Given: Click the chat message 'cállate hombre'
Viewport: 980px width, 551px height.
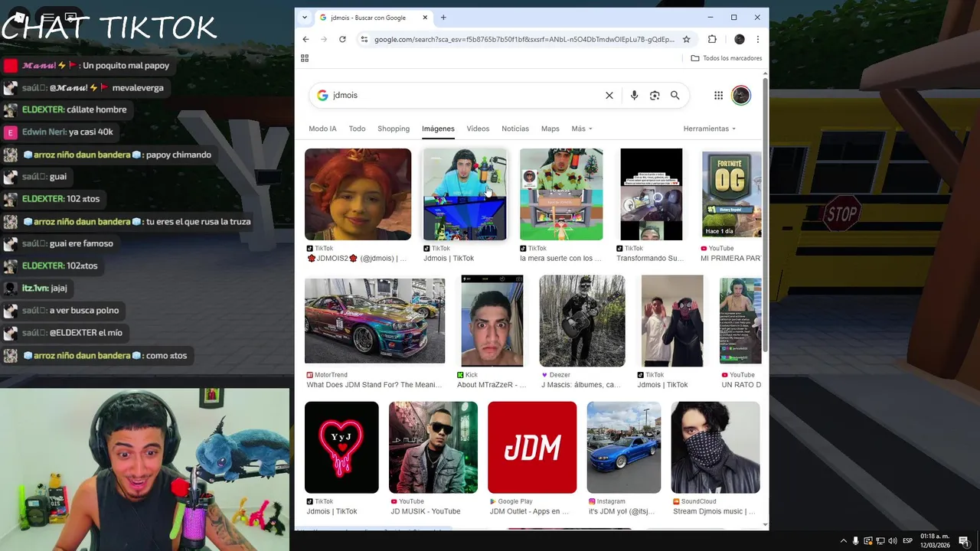Looking at the screenshot, I should [96, 109].
